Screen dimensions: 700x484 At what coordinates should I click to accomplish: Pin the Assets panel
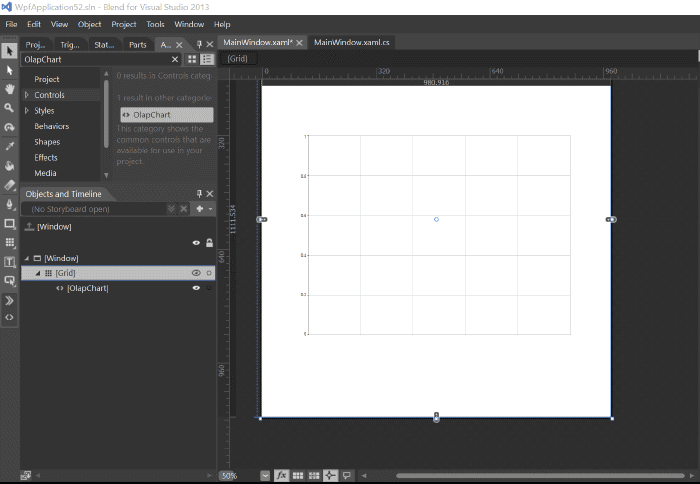coord(199,44)
